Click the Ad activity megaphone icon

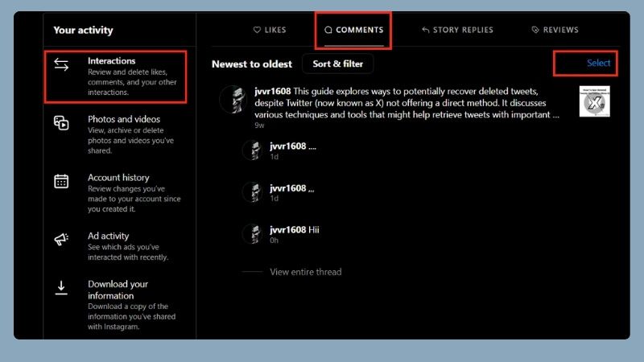pos(61,240)
